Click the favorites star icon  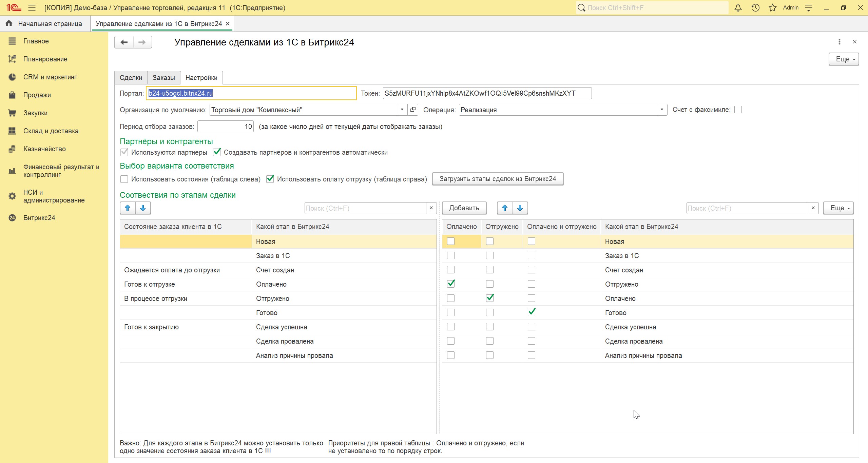point(773,8)
